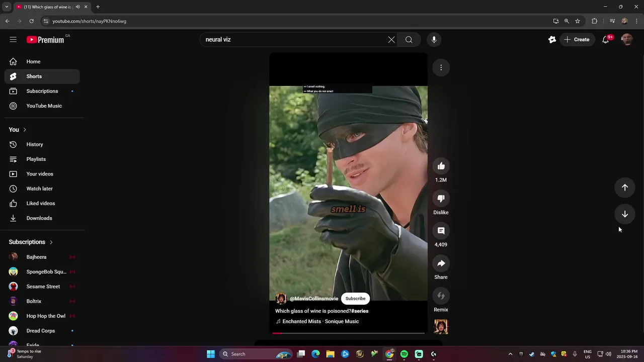View site information icon in address bar

pyautogui.click(x=46, y=21)
